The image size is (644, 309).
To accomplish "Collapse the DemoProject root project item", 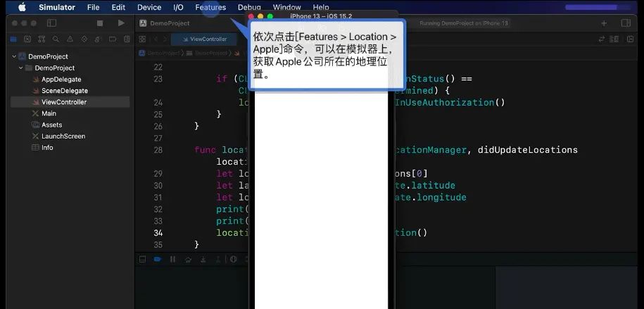I will point(14,57).
